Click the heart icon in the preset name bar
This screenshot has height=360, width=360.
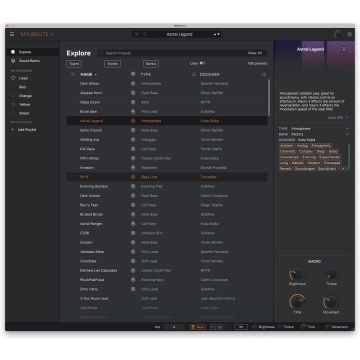coord(145,34)
